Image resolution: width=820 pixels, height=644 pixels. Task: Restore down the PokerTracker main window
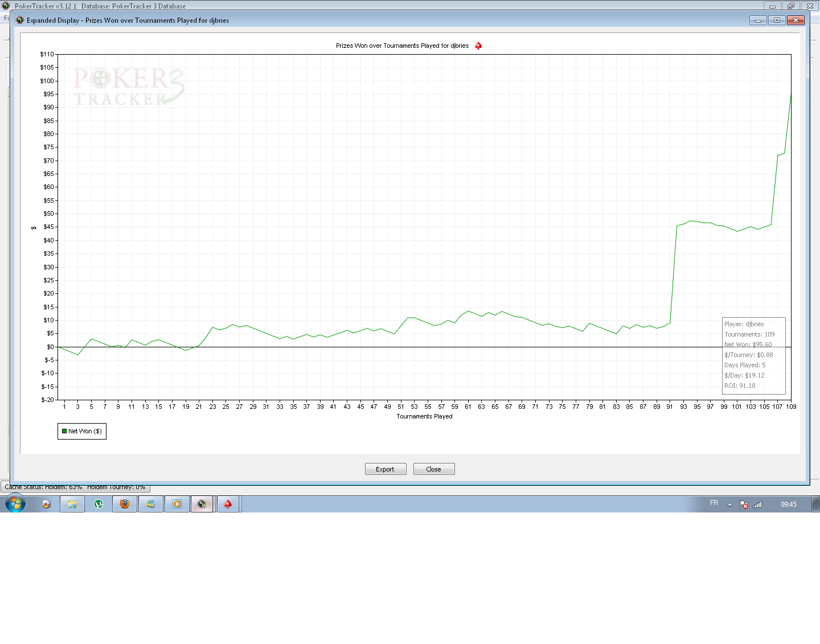coord(791,6)
